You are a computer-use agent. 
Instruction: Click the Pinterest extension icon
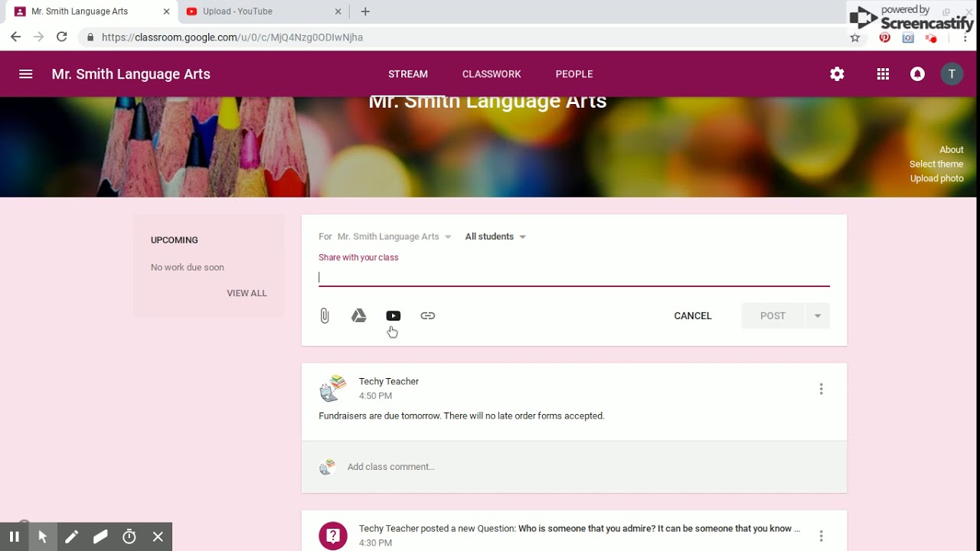tap(885, 37)
